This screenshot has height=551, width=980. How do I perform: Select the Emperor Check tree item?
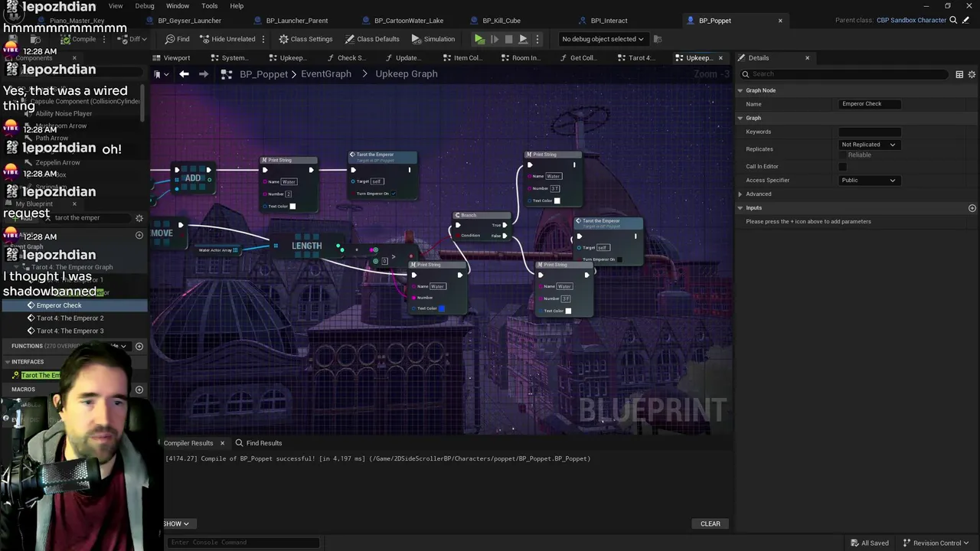tap(74, 305)
